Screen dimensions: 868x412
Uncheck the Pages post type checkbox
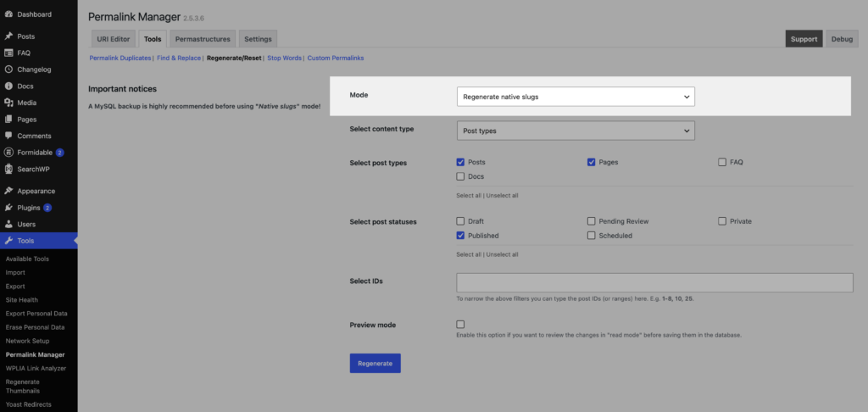point(591,162)
